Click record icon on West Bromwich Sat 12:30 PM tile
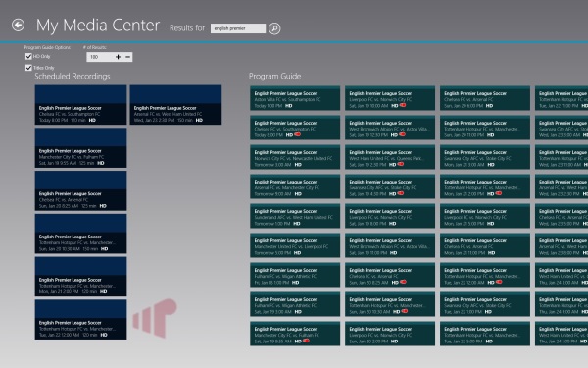Screen dimensions: 588x368 (402, 134)
